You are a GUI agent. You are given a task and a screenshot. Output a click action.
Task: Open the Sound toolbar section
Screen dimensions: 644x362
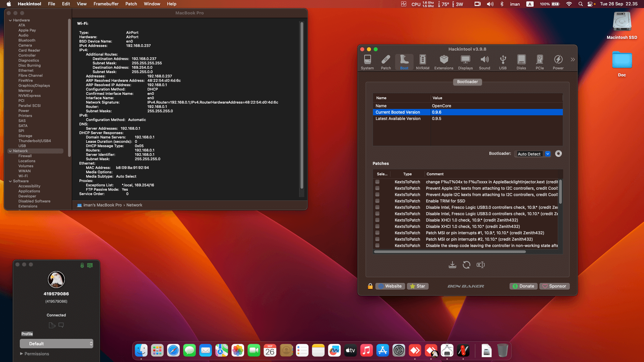484,62
